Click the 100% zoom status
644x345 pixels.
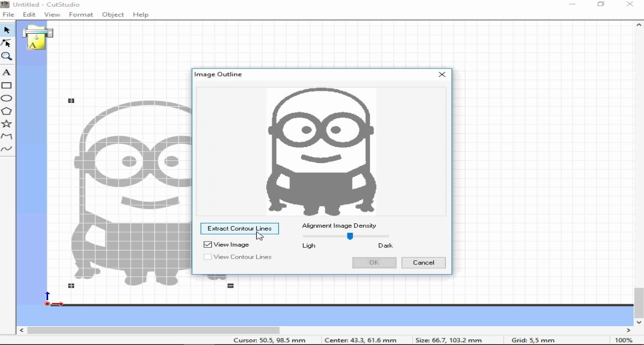pos(624,340)
